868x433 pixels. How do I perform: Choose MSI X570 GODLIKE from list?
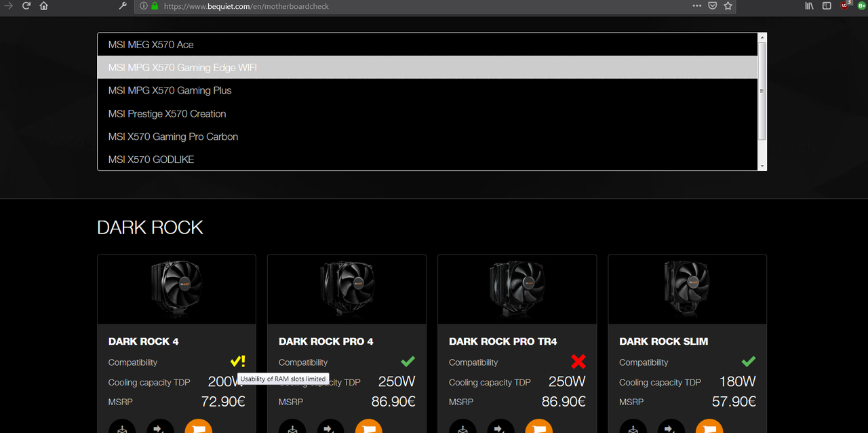pyautogui.click(x=427, y=159)
